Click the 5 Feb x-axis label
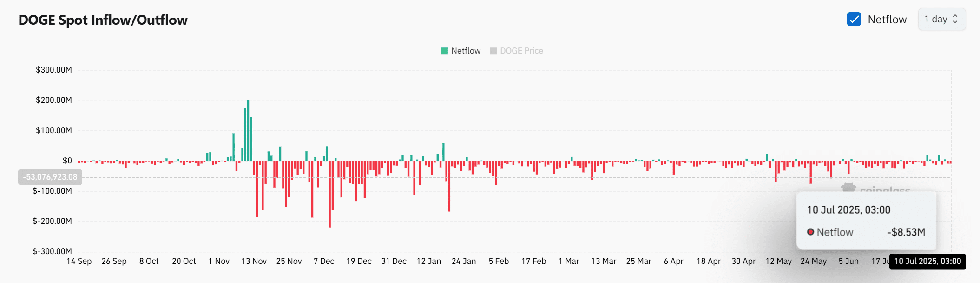The image size is (980, 283). [x=499, y=261]
